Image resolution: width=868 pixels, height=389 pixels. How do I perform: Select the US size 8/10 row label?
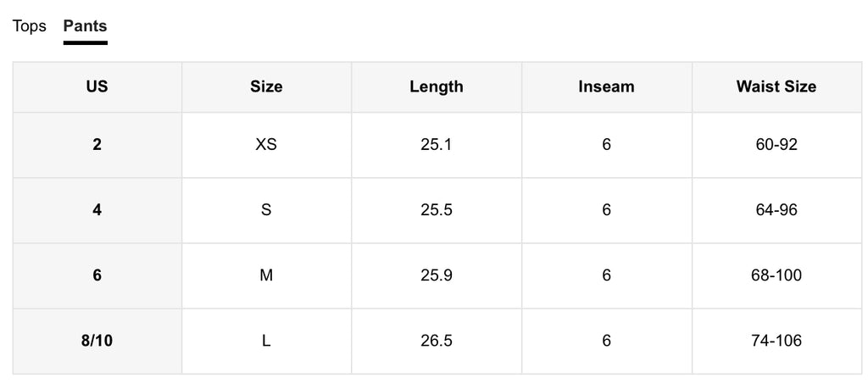(x=97, y=341)
